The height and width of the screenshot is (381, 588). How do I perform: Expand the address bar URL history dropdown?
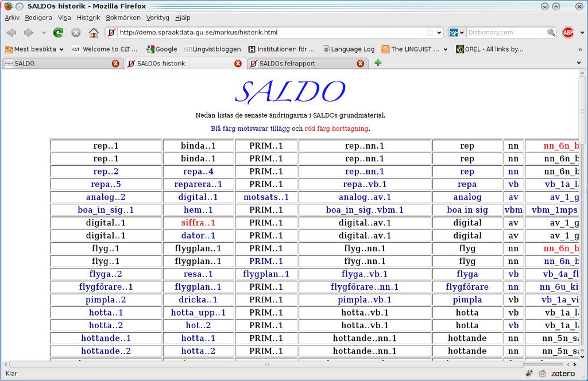(x=439, y=33)
